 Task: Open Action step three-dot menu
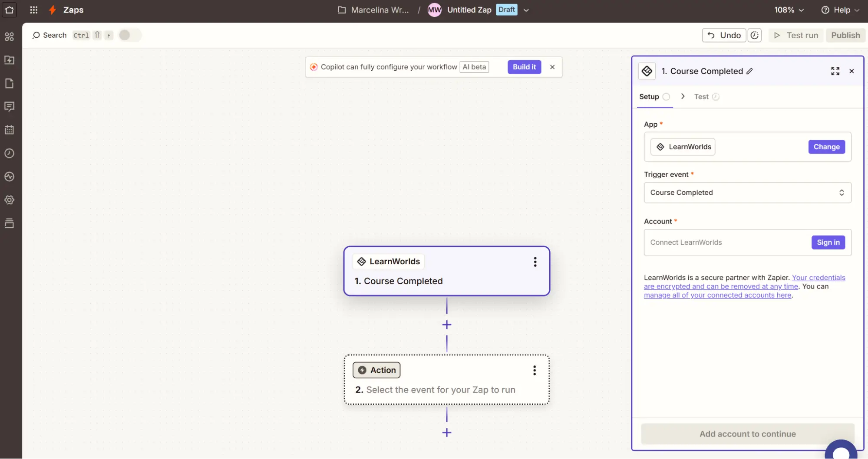[x=534, y=370]
